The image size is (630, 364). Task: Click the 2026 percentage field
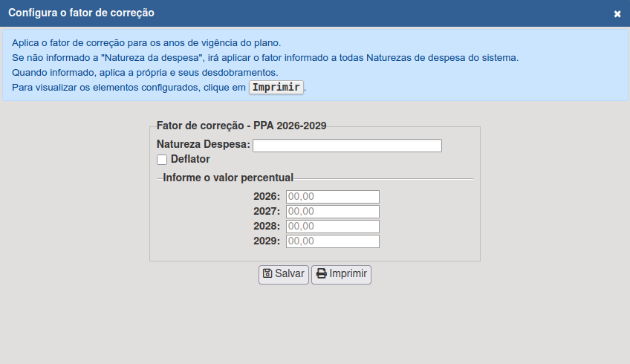[x=332, y=197]
